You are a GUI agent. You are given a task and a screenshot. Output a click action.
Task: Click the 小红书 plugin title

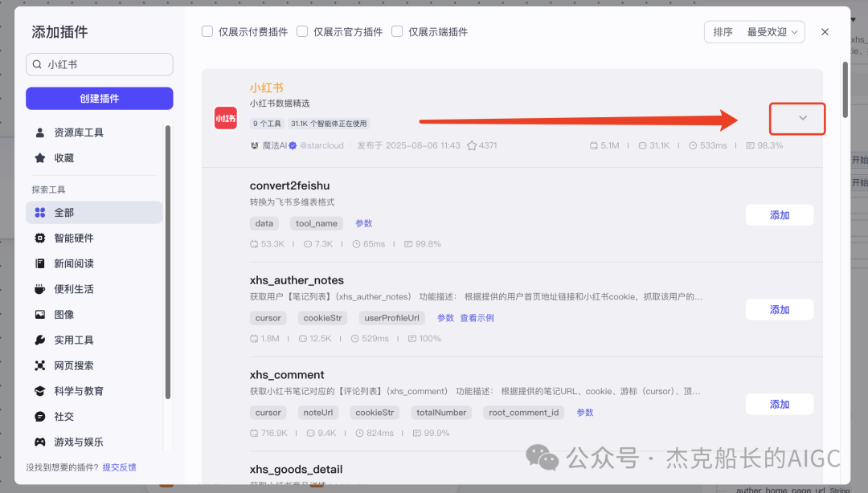(x=266, y=88)
